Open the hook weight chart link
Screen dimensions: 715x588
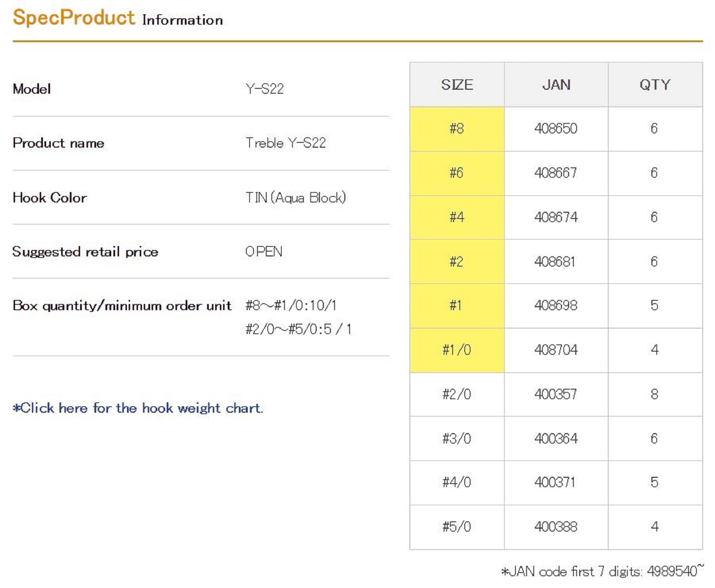[x=138, y=408]
